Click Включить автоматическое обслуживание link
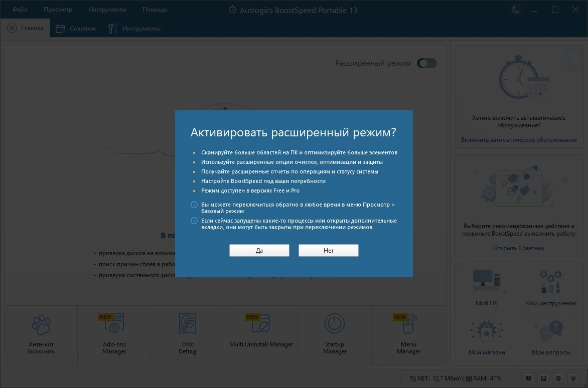 (519, 140)
